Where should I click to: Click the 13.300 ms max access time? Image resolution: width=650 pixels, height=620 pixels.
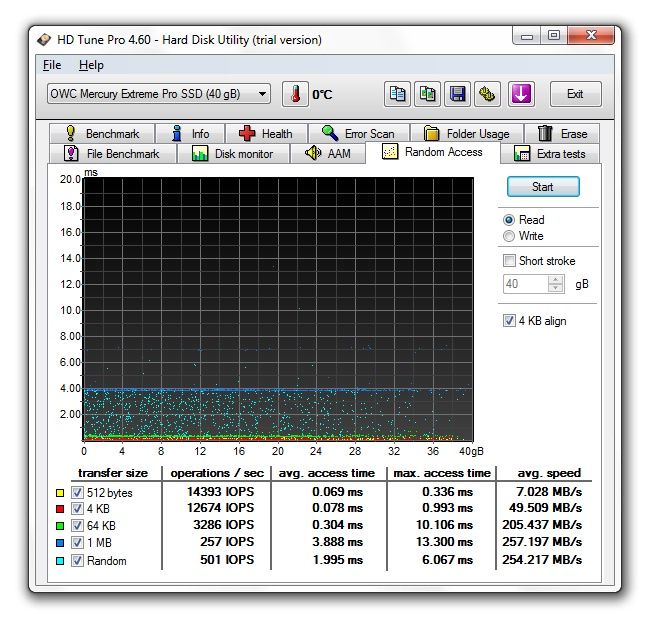point(444,542)
